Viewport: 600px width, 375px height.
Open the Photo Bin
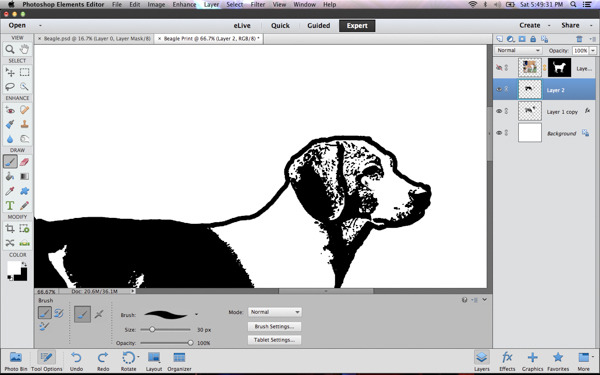click(16, 362)
